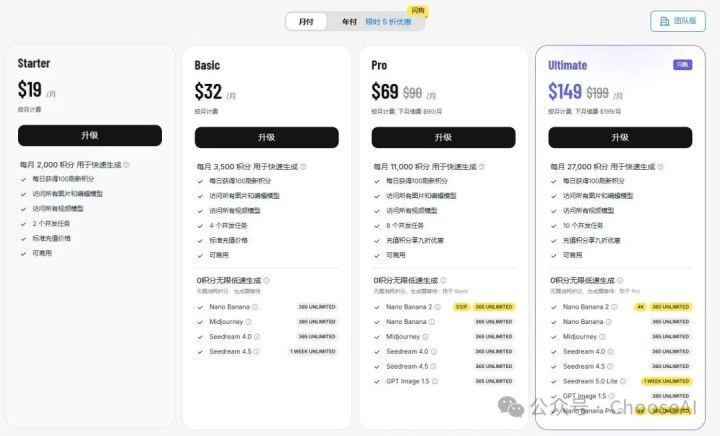Click the purple 闪购 badge on Ultimate card
Screen dimensions: 720x436
682,65
